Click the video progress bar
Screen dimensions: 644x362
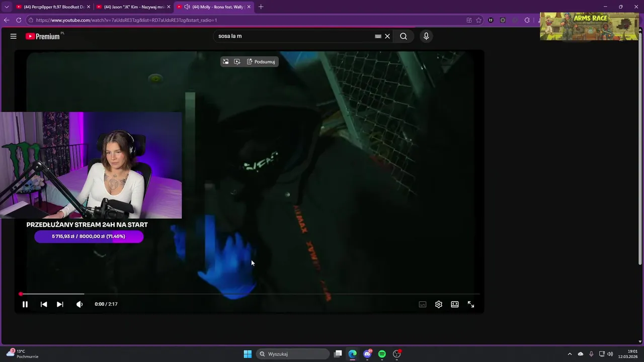pyautogui.click(x=250, y=294)
